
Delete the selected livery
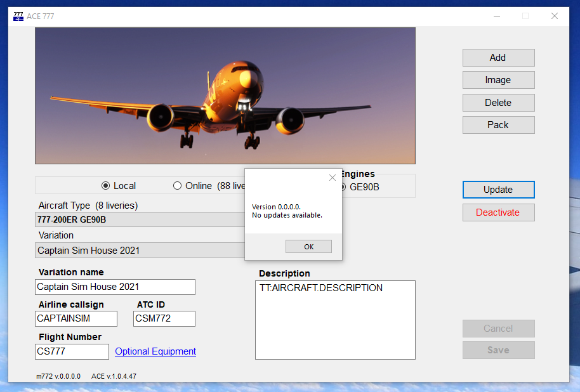(498, 102)
